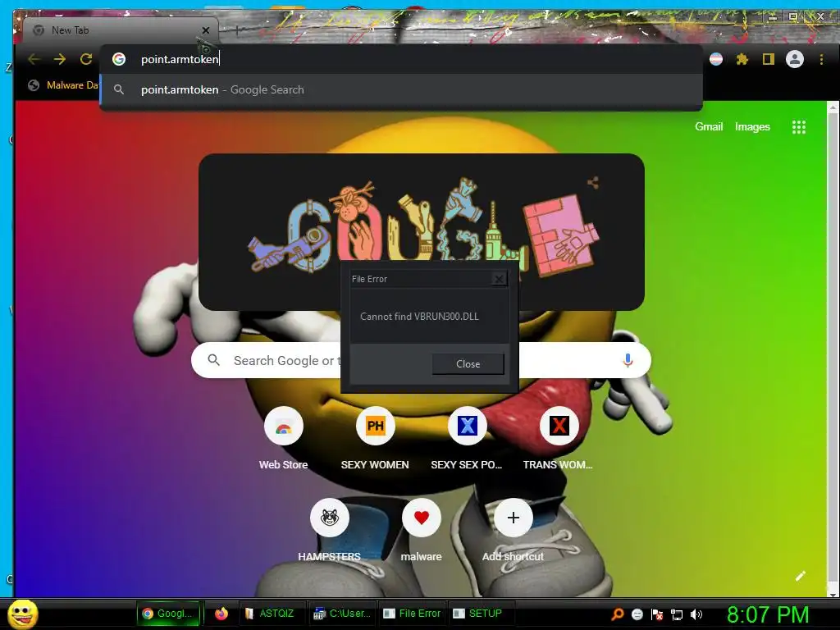
Task: Click the tray flag with red X icon
Action: point(657,614)
